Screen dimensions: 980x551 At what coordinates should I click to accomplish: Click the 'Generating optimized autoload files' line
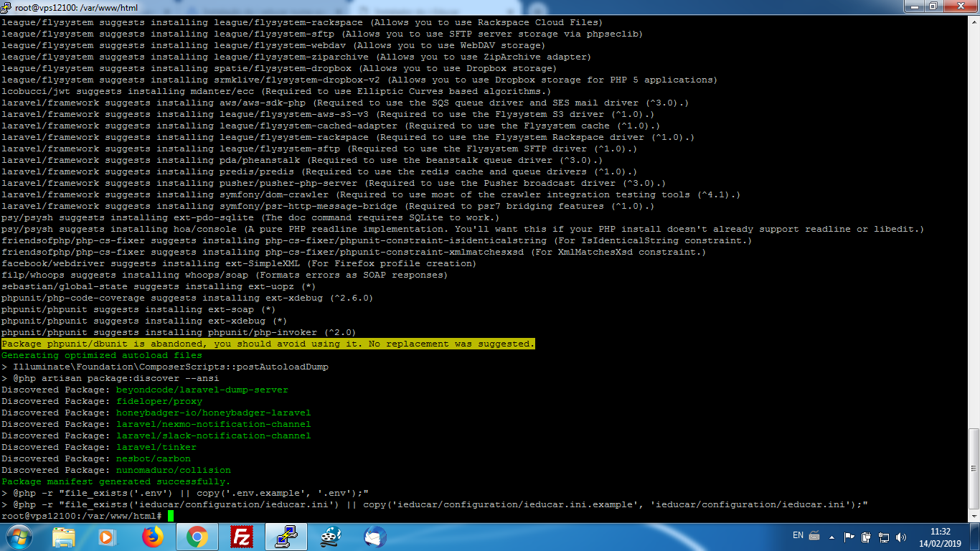[102, 355]
